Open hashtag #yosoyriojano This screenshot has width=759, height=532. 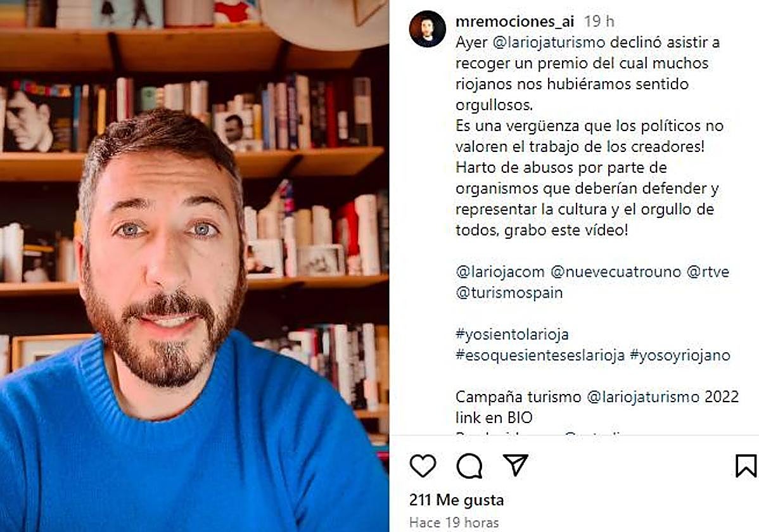(680, 355)
